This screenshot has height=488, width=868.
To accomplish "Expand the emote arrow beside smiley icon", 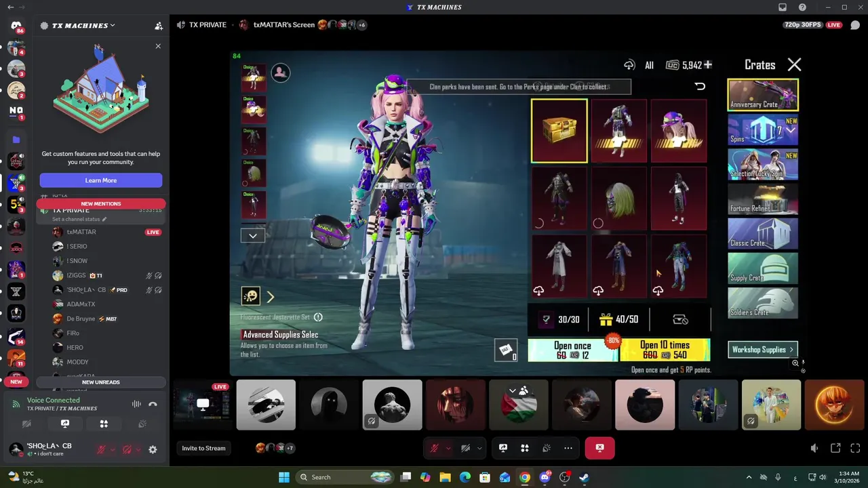I will click(x=271, y=297).
